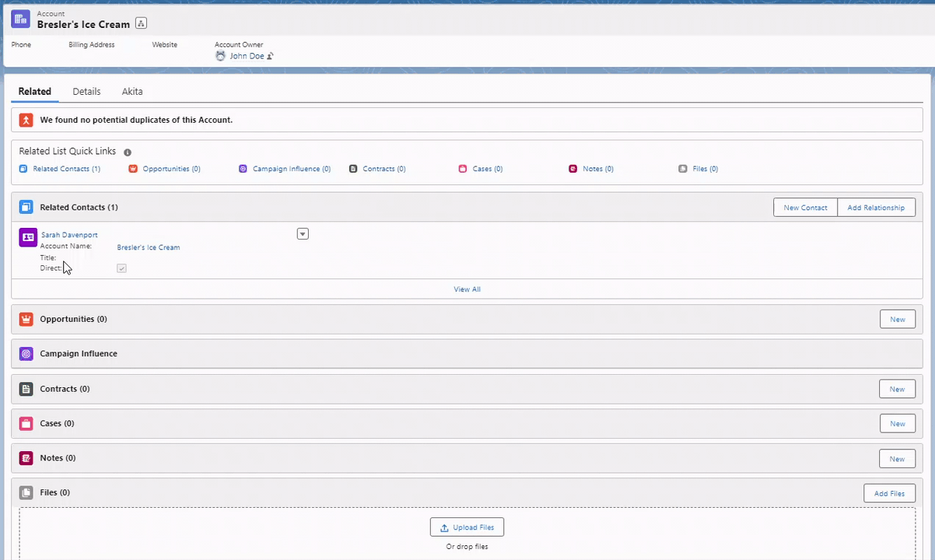
Task: Click the Notes section icon
Action: tap(26, 458)
